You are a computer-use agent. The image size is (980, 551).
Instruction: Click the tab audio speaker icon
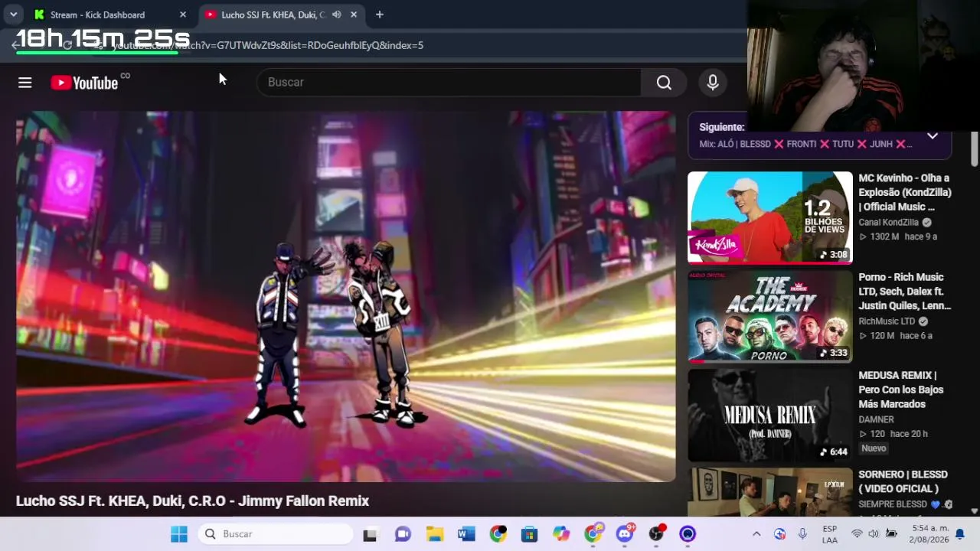pos(336,15)
